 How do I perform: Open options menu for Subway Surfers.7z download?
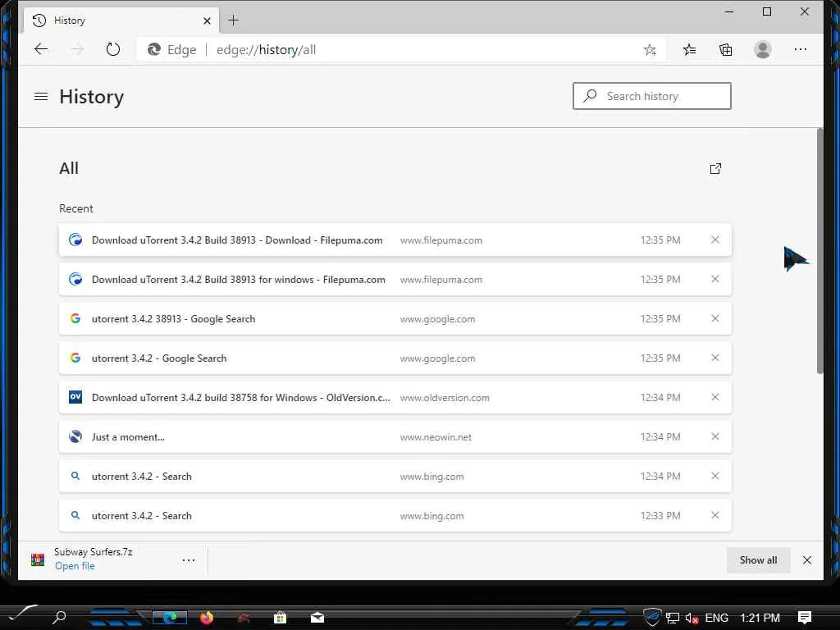pyautogui.click(x=189, y=560)
